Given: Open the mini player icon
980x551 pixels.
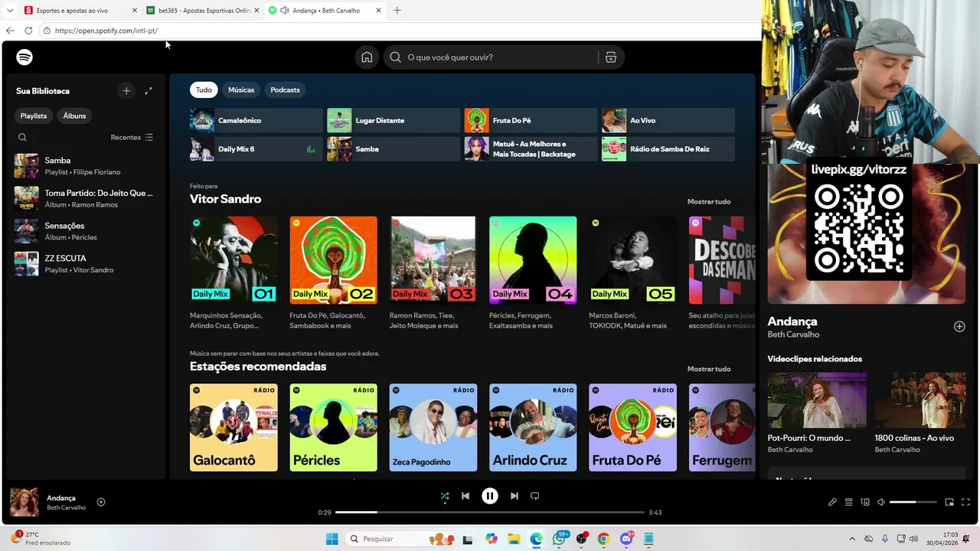Looking at the screenshot, I should 949,502.
